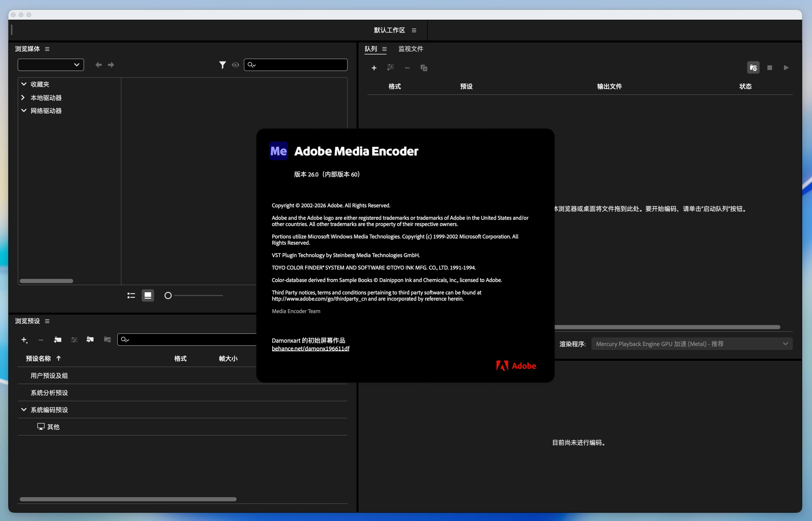Switch media browser to list view
The width and height of the screenshot is (812, 521).
pyautogui.click(x=131, y=296)
